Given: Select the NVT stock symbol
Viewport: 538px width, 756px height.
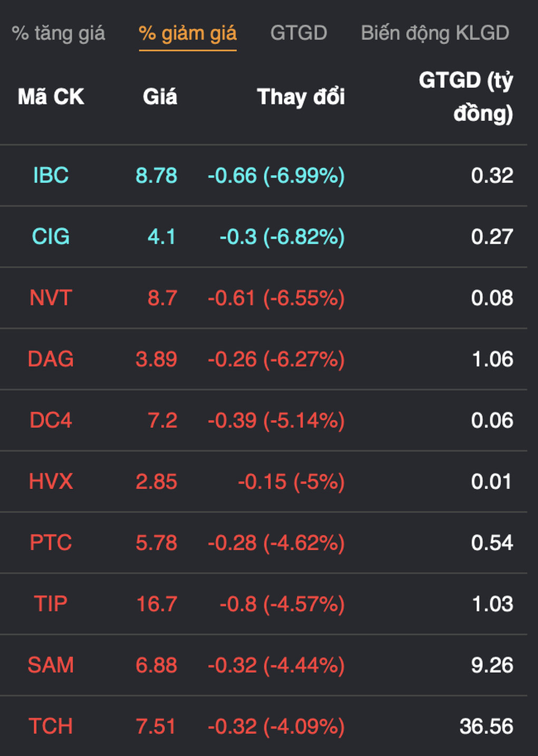Looking at the screenshot, I should (x=51, y=298).
